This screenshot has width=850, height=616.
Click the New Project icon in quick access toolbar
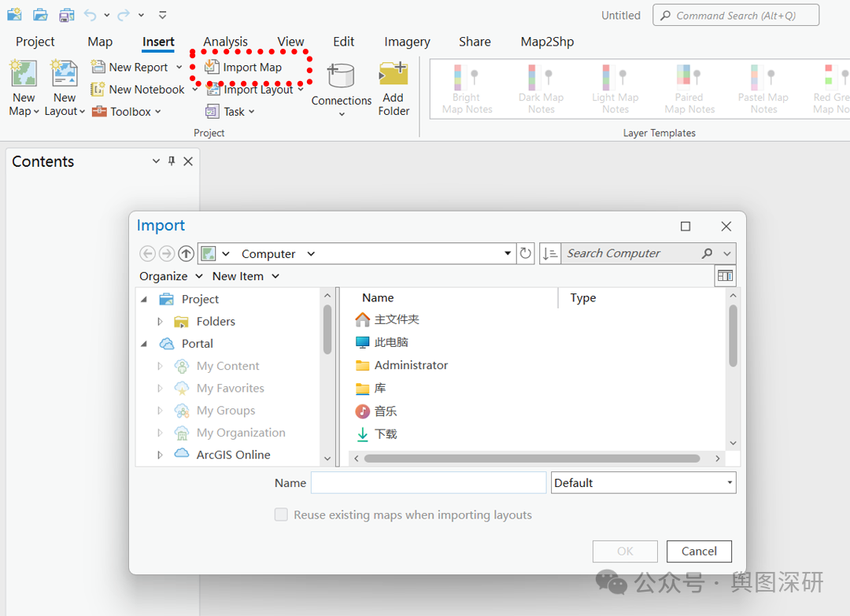[x=14, y=15]
